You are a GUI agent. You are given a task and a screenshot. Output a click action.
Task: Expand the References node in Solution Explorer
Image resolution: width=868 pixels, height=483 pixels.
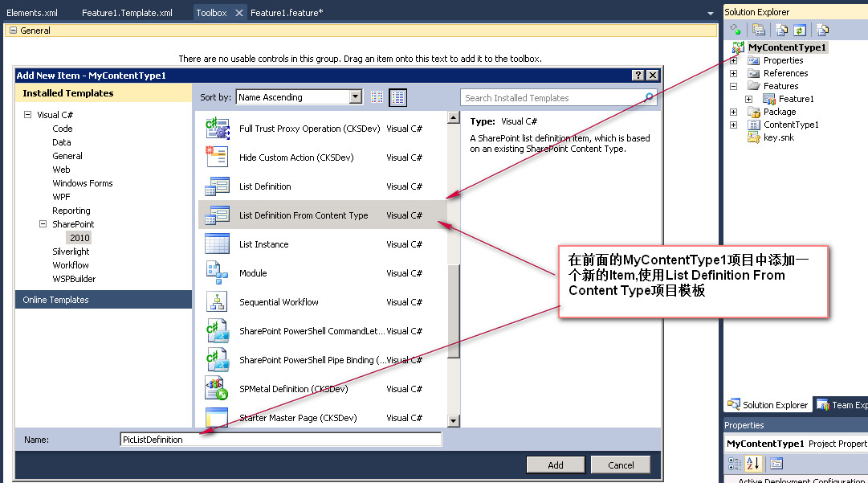(733, 73)
